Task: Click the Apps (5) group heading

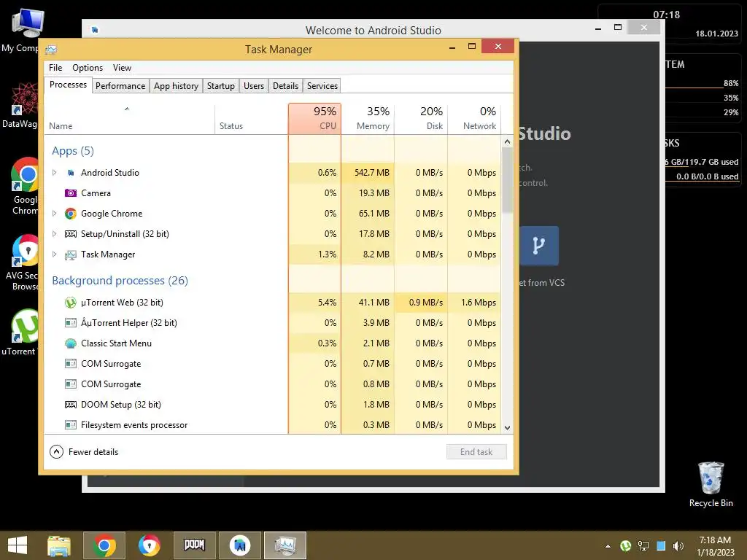Action: (73, 151)
